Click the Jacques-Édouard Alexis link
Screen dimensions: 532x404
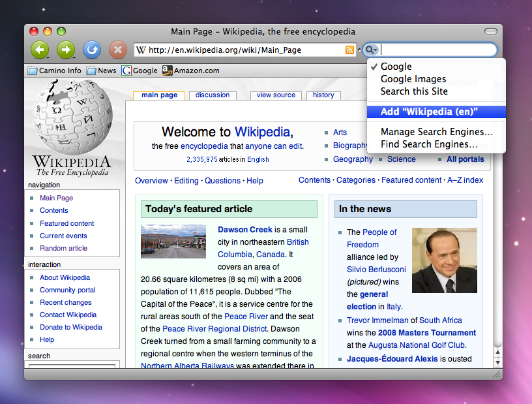pos(392,359)
